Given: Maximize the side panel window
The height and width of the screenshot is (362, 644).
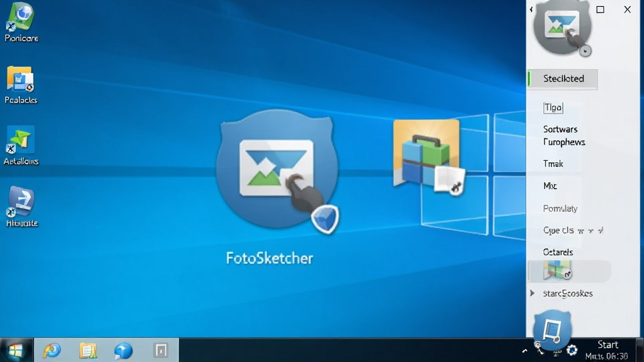Looking at the screenshot, I should coord(600,9).
